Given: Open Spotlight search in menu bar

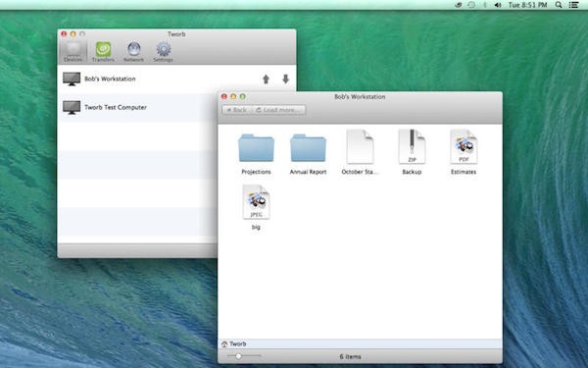Looking at the screenshot, I should [559, 5].
